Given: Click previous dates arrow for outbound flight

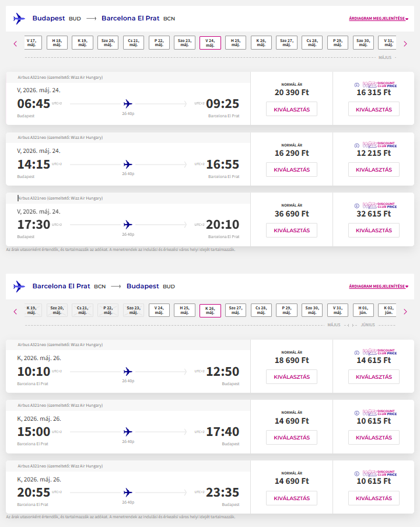Looking at the screenshot, I should tap(15, 43).
